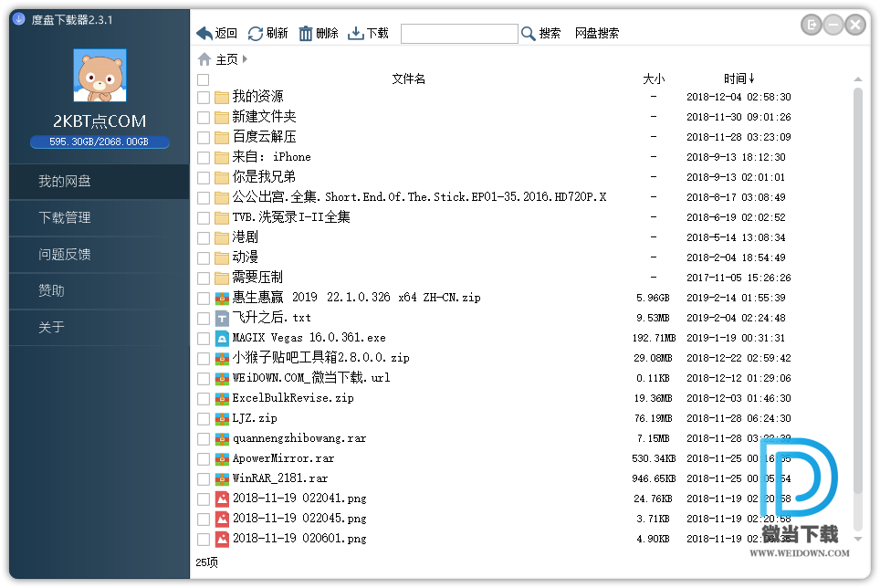The width and height of the screenshot is (880, 588).
Task: Click the image icon of 2018-11-19 020601.png
Action: [x=222, y=540]
